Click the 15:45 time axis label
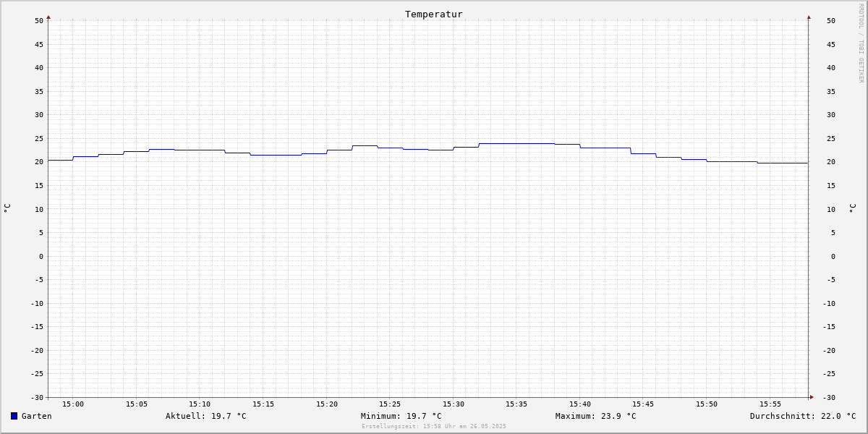This screenshot has height=434, width=868. (x=644, y=404)
